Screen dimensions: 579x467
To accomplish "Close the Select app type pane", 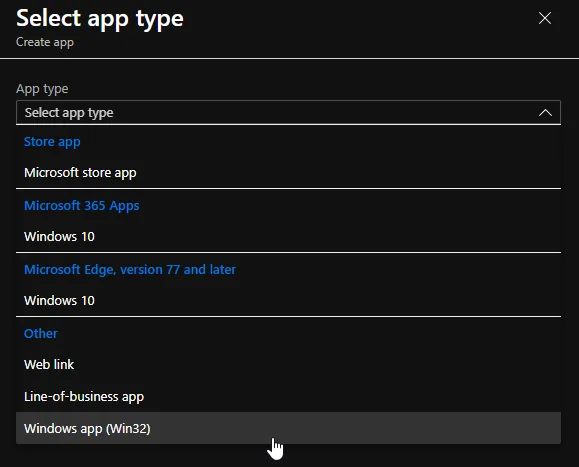I will 545,18.
